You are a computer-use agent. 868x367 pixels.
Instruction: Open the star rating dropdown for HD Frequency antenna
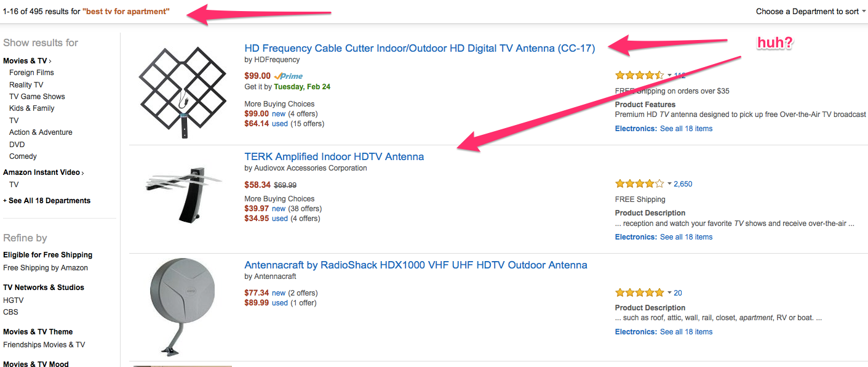pos(670,76)
